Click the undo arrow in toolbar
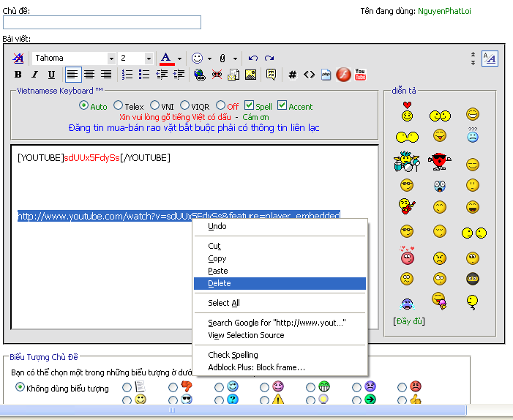The height and width of the screenshot is (420, 513). (253, 58)
